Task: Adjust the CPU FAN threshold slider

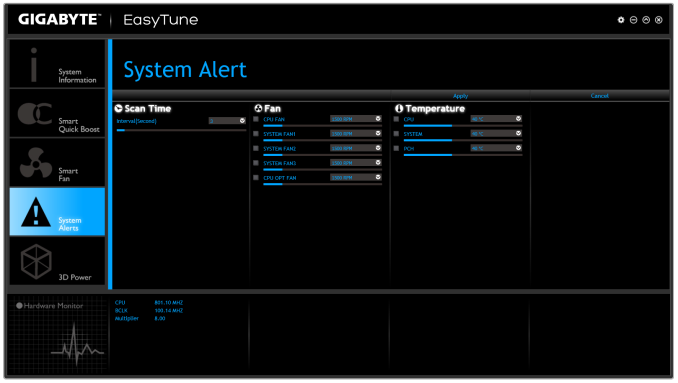Action: point(323,126)
